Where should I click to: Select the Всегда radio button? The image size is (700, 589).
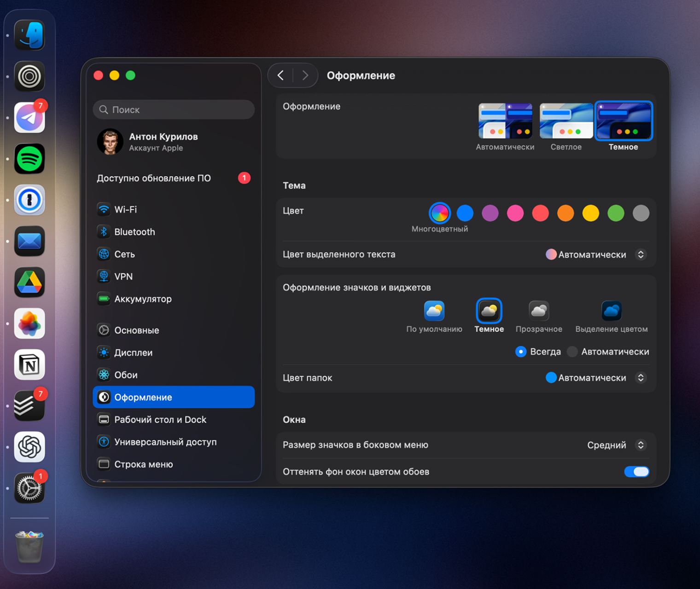tap(521, 352)
